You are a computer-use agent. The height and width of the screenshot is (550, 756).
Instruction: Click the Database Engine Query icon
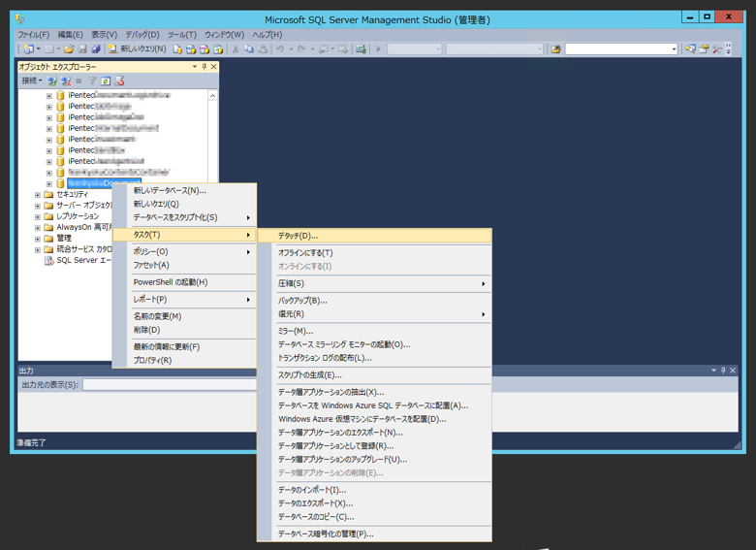[177, 49]
